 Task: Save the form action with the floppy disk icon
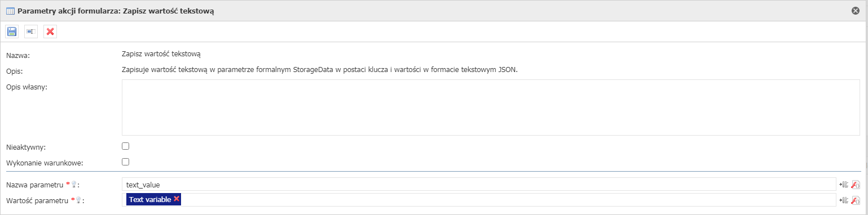tap(12, 32)
